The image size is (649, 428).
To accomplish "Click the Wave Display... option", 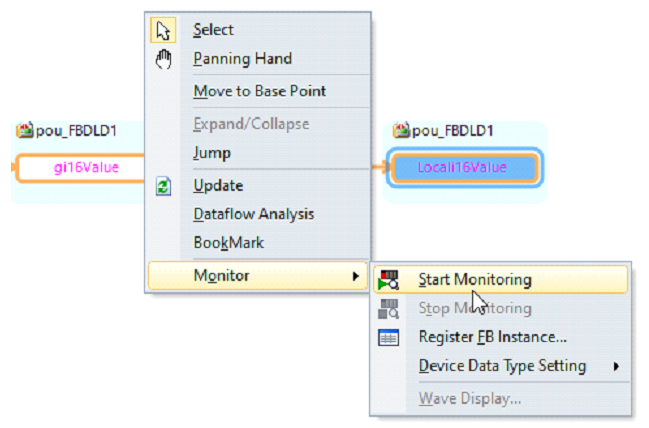I will [470, 399].
